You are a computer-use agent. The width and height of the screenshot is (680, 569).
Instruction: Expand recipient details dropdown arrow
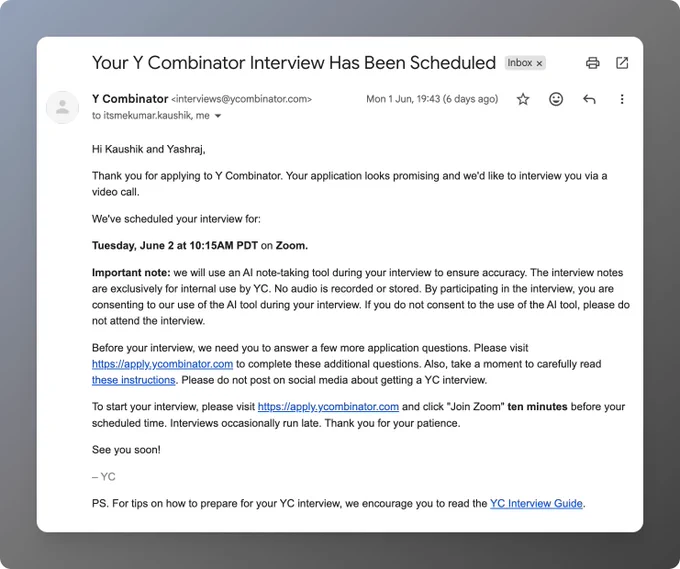point(218,116)
